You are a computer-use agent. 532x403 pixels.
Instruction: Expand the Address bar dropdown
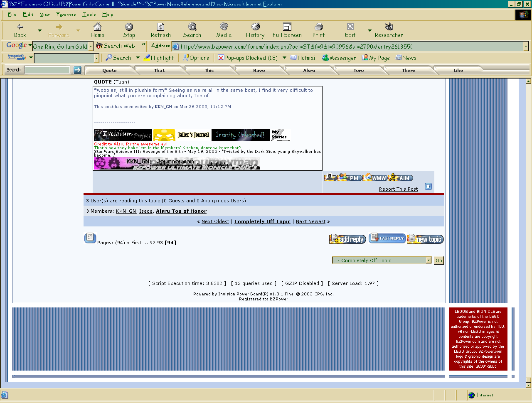(x=526, y=47)
